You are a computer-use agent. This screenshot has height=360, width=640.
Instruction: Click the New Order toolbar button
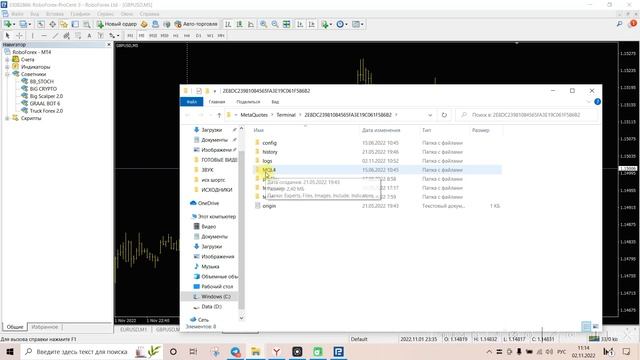[117, 24]
